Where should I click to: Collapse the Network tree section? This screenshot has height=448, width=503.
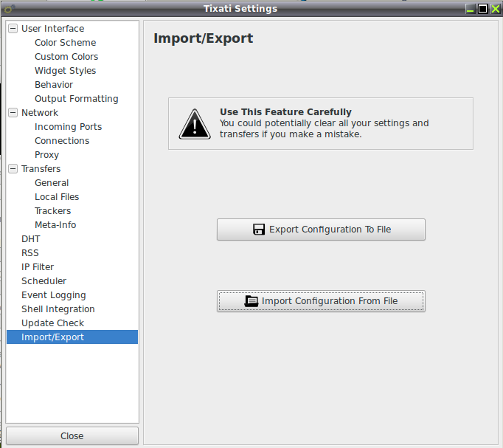[x=13, y=113]
